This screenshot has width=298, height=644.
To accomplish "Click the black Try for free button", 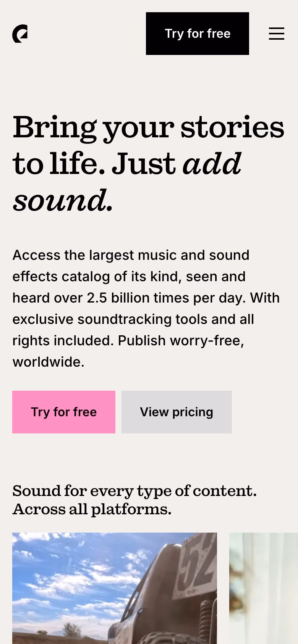I will click(x=197, y=34).
